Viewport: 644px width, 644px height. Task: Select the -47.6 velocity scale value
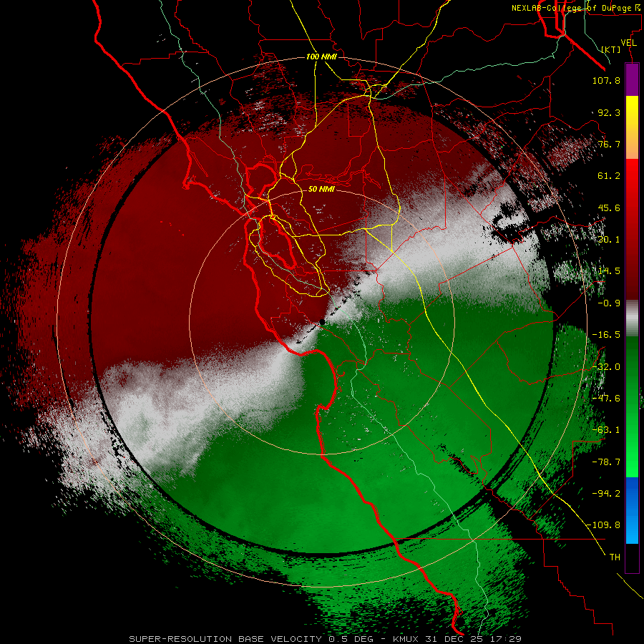606,399
